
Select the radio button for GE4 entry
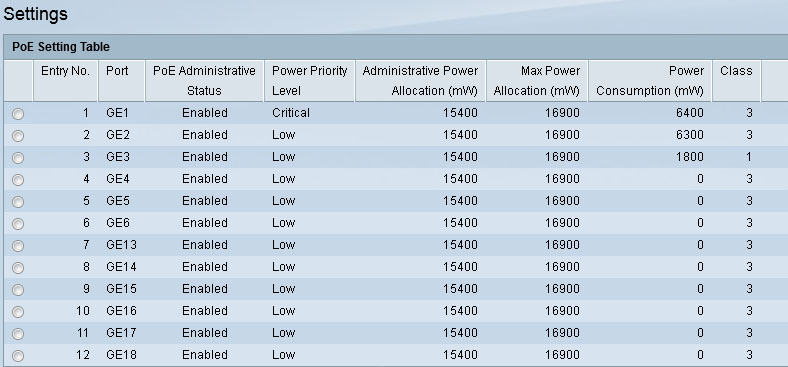[18, 180]
